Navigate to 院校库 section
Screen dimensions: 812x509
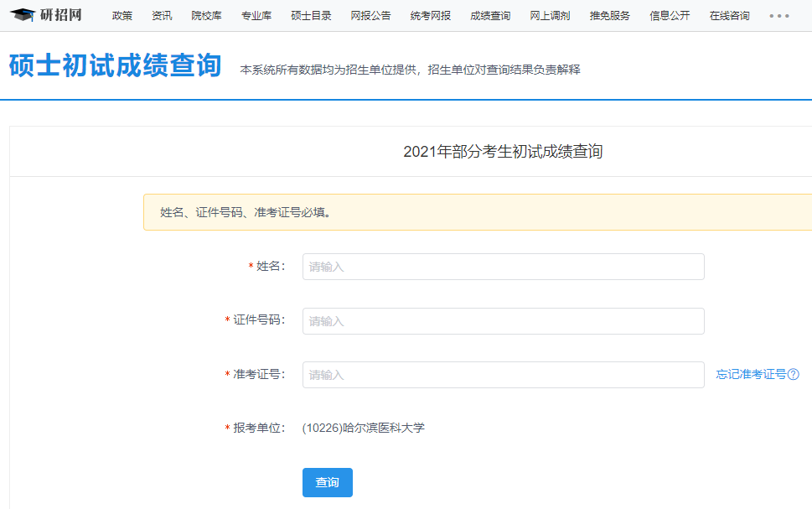click(206, 14)
